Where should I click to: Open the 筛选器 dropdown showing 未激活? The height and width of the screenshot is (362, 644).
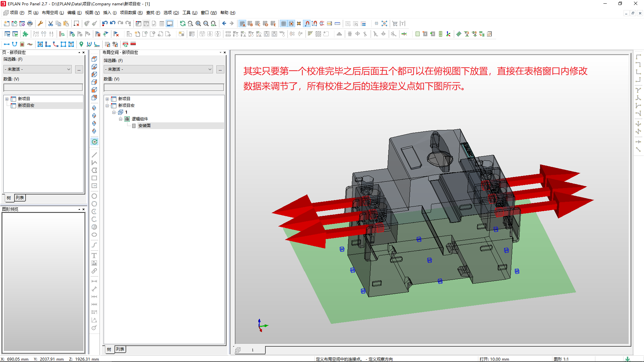tap(37, 69)
